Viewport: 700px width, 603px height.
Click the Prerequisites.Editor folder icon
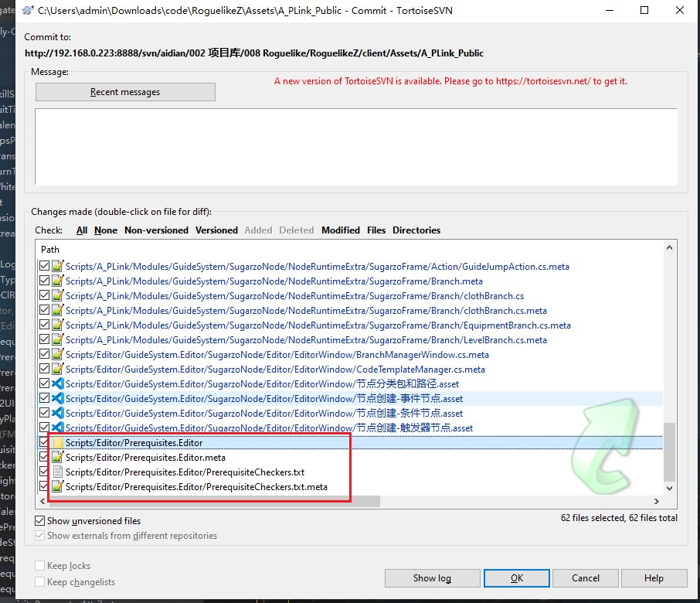[57, 443]
